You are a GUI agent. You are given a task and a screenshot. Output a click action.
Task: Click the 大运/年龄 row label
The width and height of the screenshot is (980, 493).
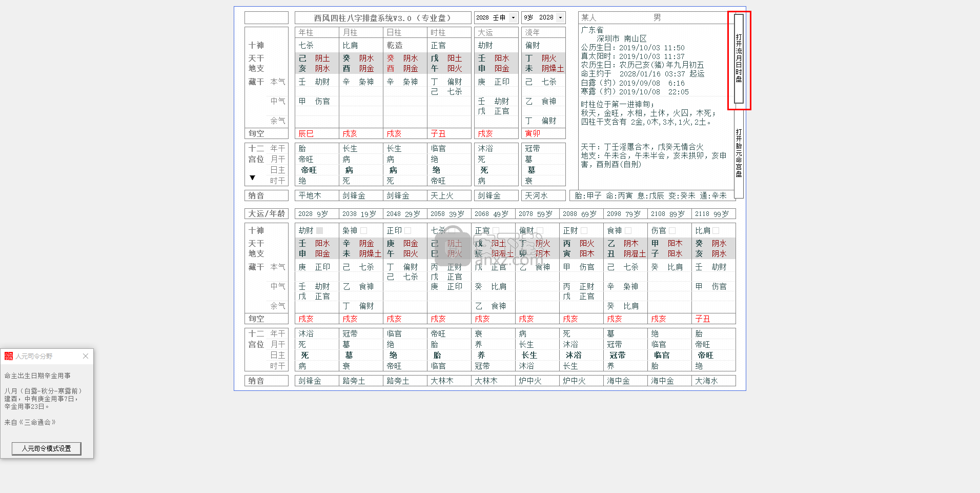267,214
